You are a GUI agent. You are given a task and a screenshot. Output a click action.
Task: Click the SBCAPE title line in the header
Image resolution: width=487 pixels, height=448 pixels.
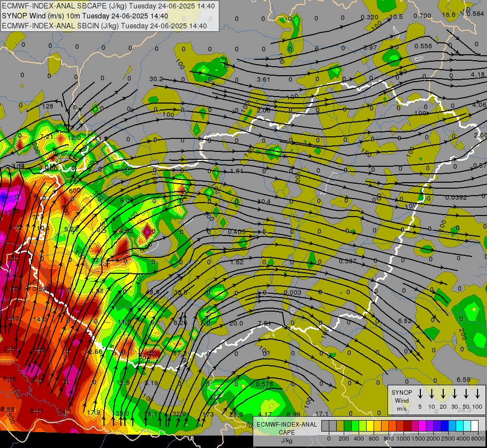[108, 6]
